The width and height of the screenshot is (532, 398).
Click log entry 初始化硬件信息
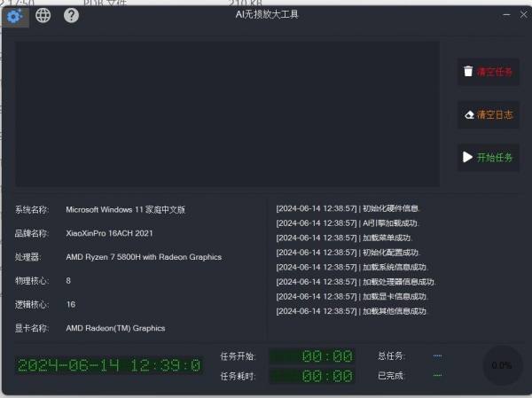pos(348,208)
